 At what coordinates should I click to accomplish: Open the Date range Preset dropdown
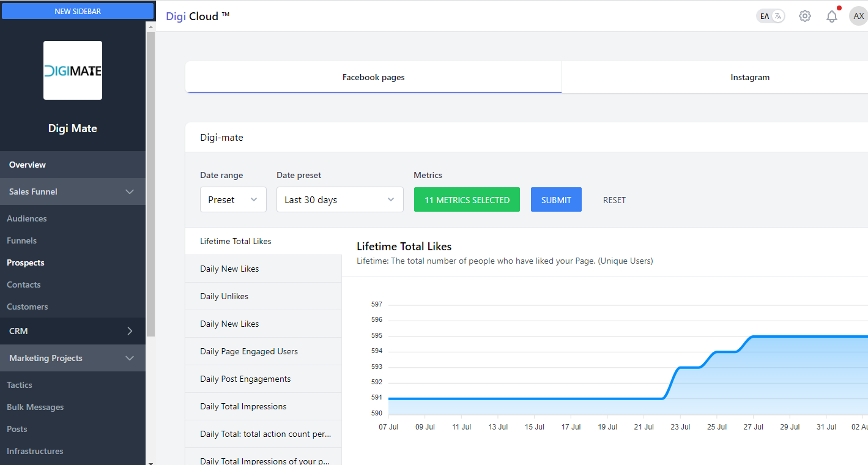point(233,200)
